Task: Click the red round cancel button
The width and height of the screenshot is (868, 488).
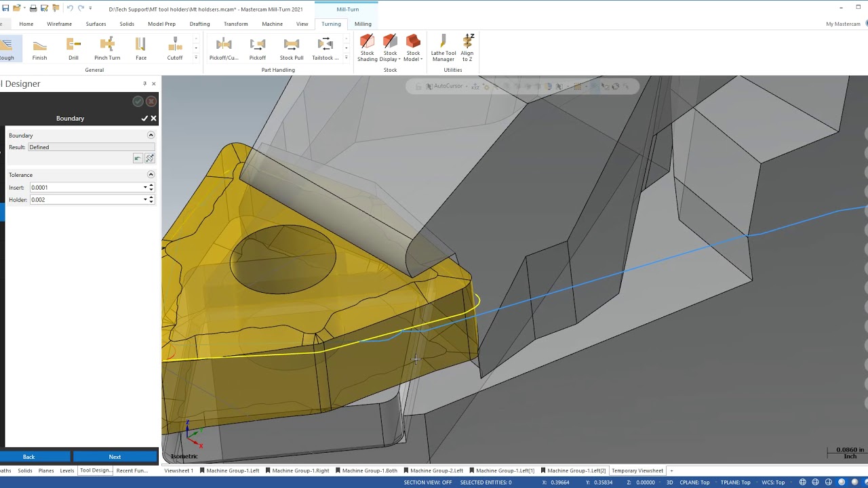Action: [151, 101]
